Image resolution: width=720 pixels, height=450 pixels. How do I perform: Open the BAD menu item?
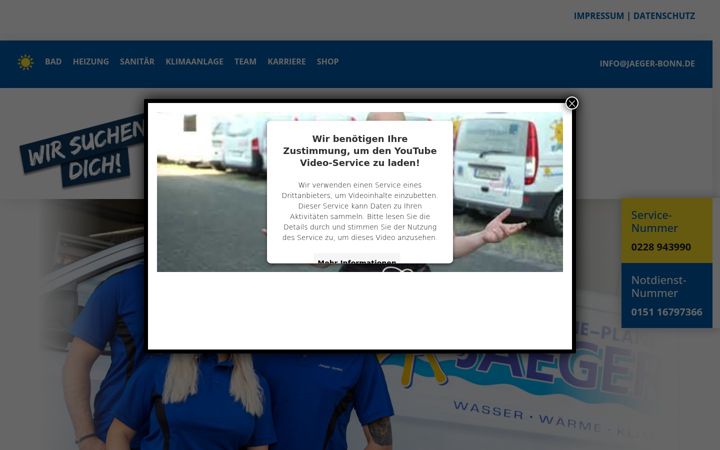coord(53,62)
